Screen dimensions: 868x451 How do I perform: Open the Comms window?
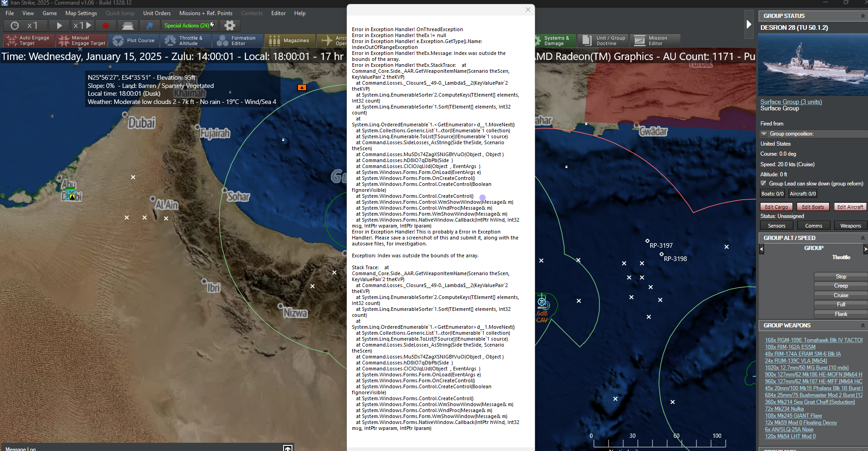(x=814, y=226)
